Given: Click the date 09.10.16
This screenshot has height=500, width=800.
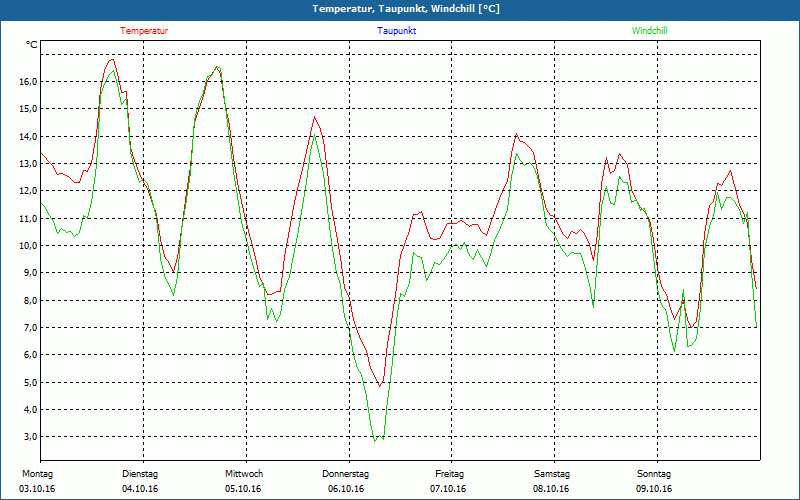Looking at the screenshot, I should pyautogui.click(x=654, y=489).
